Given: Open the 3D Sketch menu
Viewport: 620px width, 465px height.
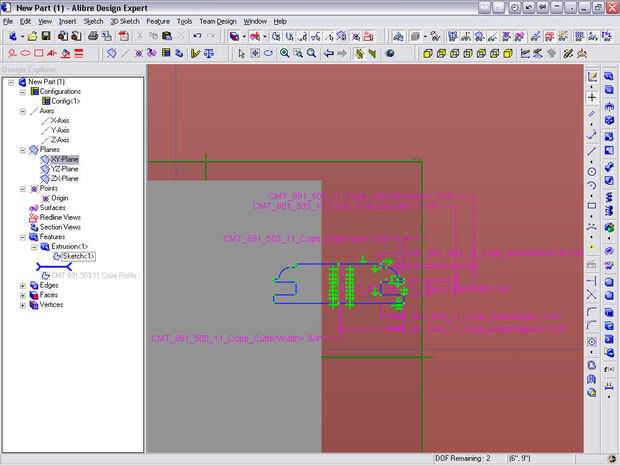Looking at the screenshot, I should pyautogui.click(x=125, y=21).
